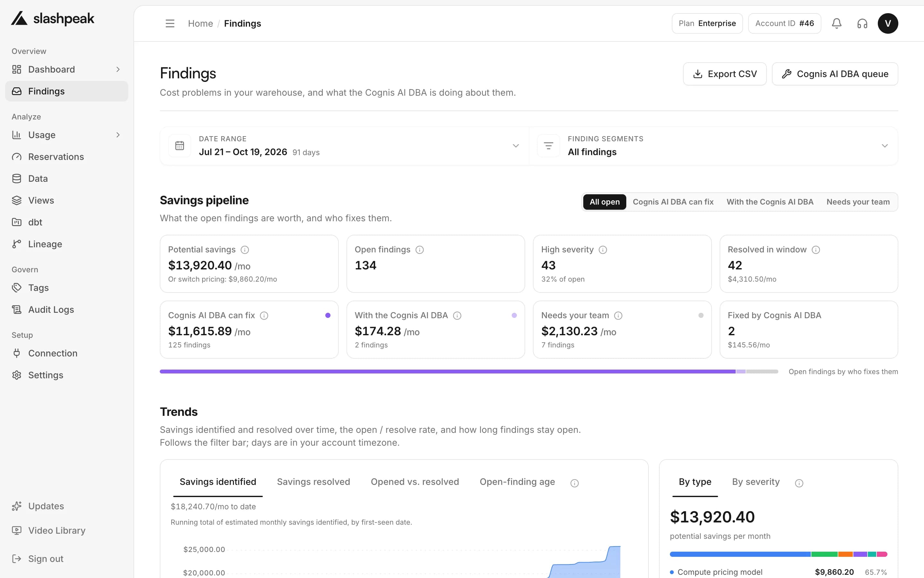
Task: Select the By type tab
Action: [695, 482]
